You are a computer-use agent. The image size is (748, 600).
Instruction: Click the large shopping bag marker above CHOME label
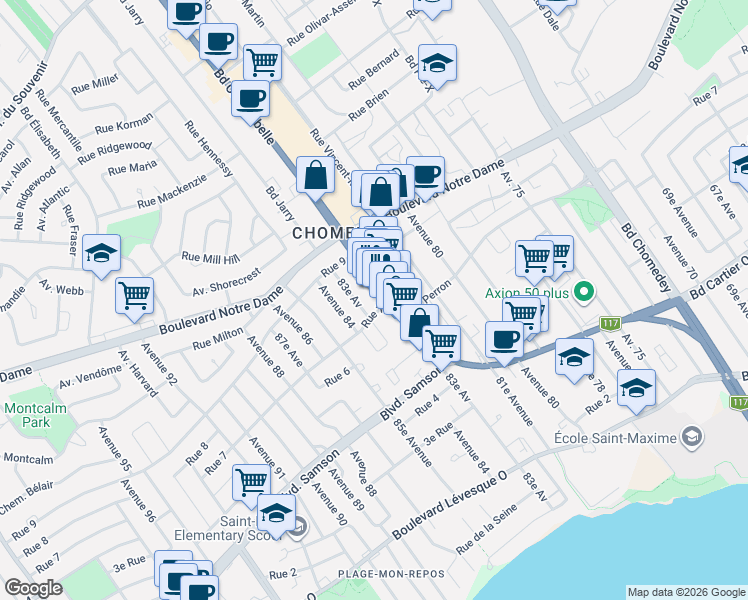(380, 193)
